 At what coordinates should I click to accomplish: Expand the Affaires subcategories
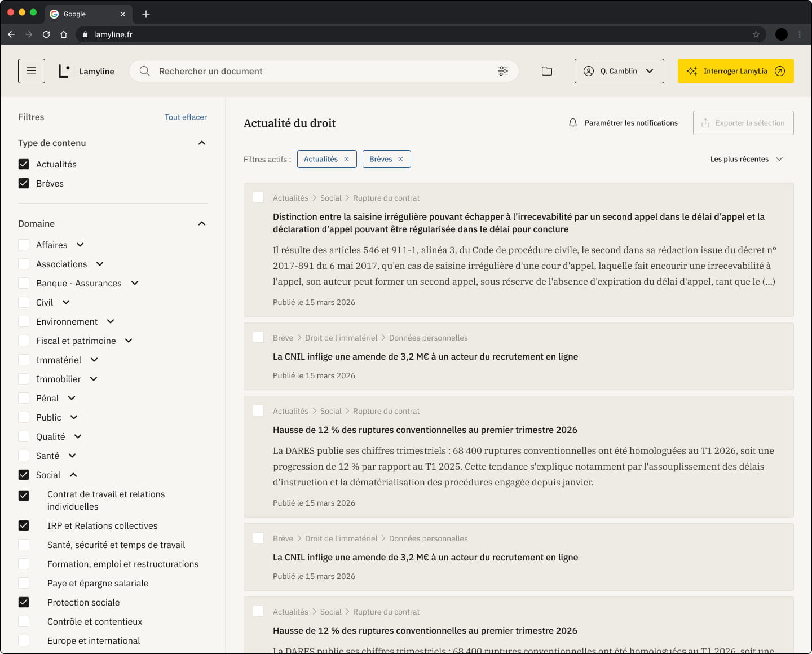[x=80, y=245]
